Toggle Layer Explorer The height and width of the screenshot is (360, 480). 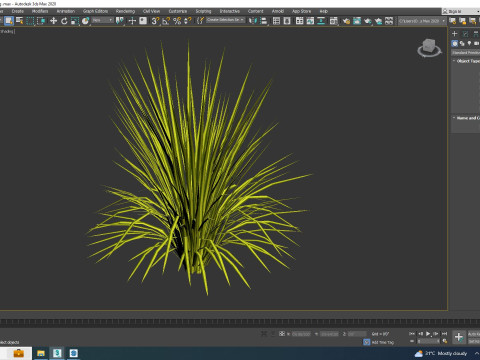tap(287, 21)
